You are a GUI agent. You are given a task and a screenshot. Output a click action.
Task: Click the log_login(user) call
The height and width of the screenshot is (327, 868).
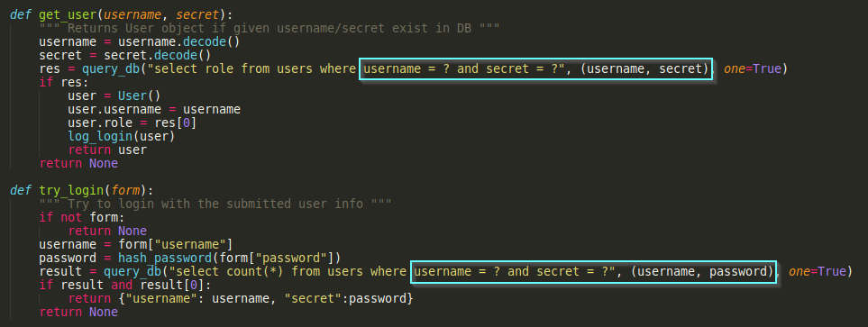click(122, 137)
